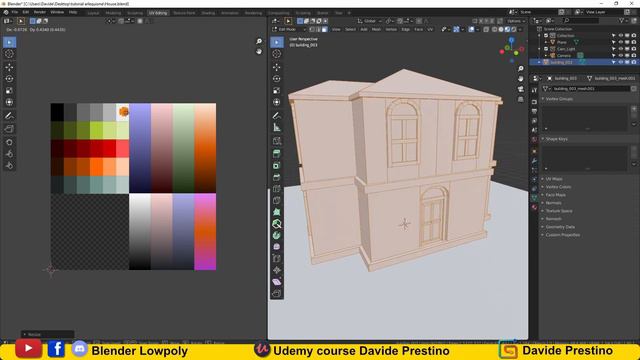Screen dimensions: 640x360
Task: Select the Bevel tool
Action: (277, 177)
